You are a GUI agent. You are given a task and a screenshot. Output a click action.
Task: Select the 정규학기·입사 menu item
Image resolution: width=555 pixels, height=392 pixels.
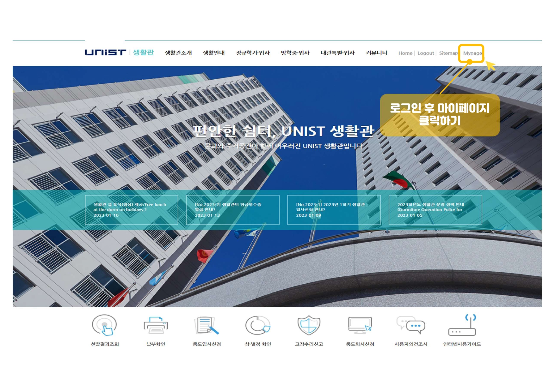(253, 53)
